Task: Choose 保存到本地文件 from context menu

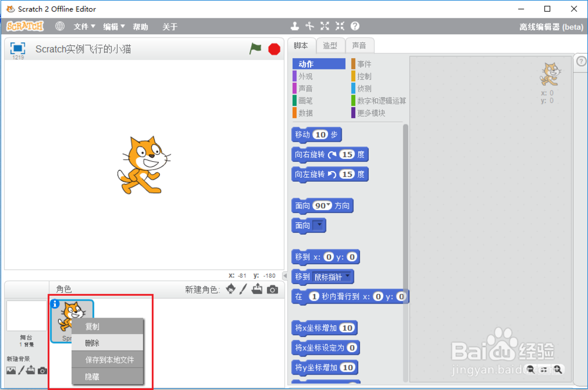Action: pyautogui.click(x=108, y=359)
